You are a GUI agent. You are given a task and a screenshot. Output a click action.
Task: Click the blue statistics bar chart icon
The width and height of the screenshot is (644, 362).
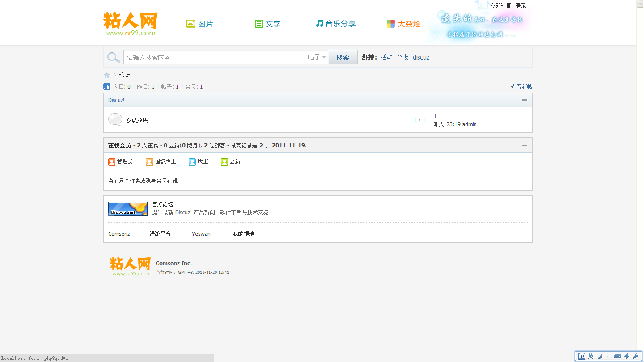click(x=106, y=86)
